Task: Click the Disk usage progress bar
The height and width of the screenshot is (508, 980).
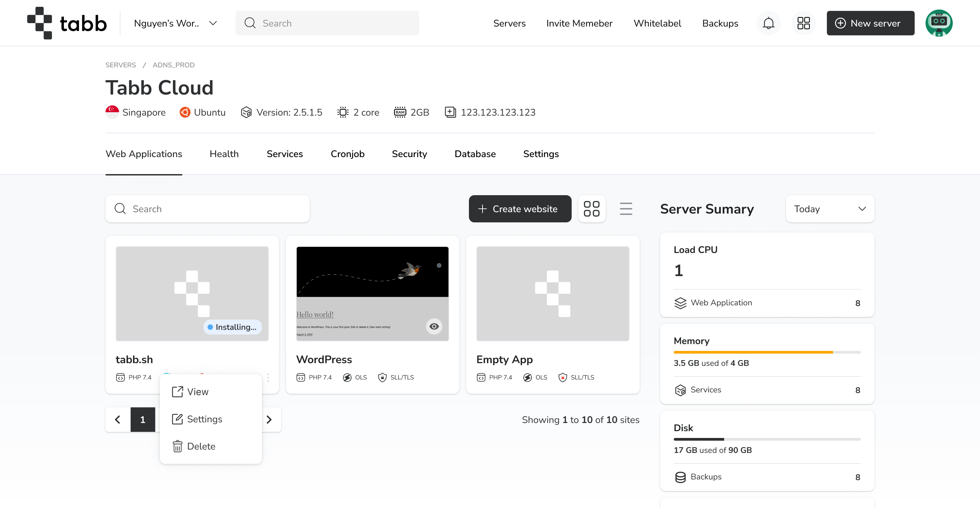Action: click(x=767, y=440)
